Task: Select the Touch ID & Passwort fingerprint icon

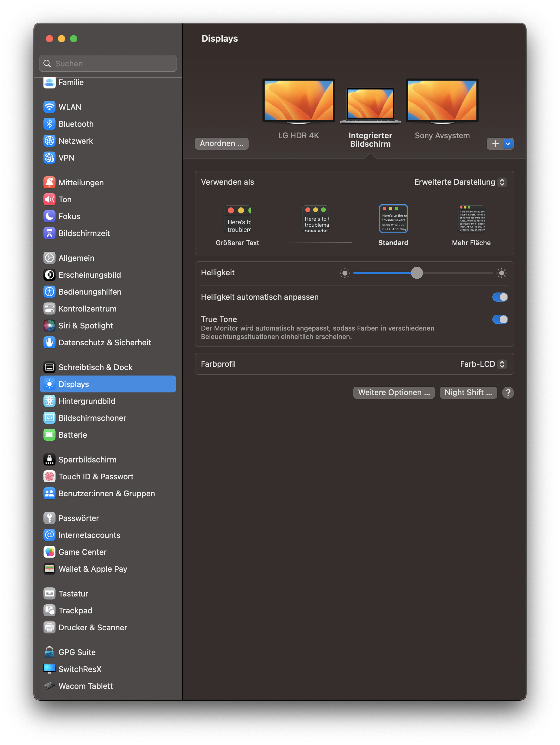Action: tap(49, 477)
